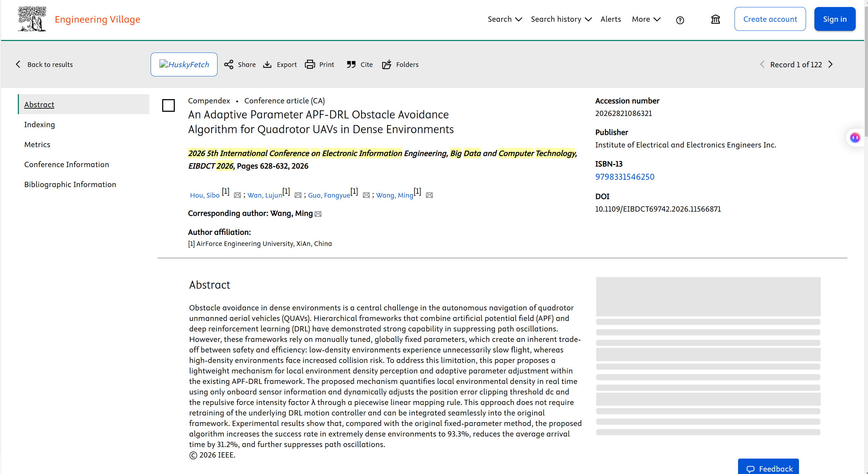Click the Export download icon
The height and width of the screenshot is (474, 868).
click(x=267, y=64)
